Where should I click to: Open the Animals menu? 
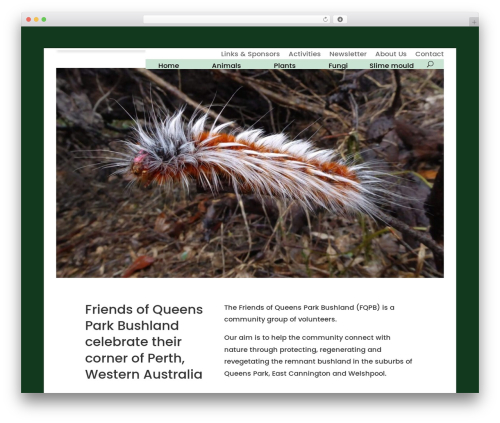pos(226,66)
